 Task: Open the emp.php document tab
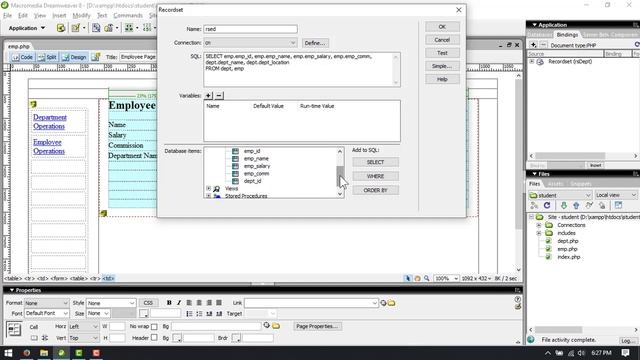18,47
